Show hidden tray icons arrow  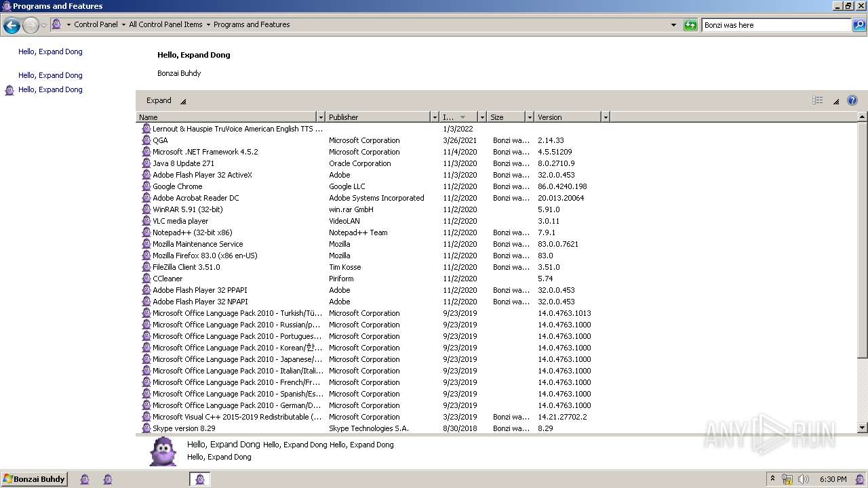(x=772, y=479)
